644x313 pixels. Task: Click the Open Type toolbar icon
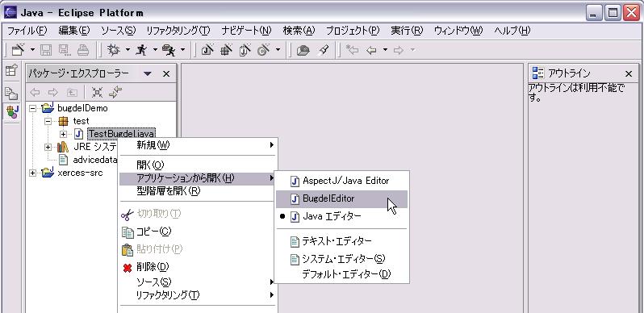(303, 50)
